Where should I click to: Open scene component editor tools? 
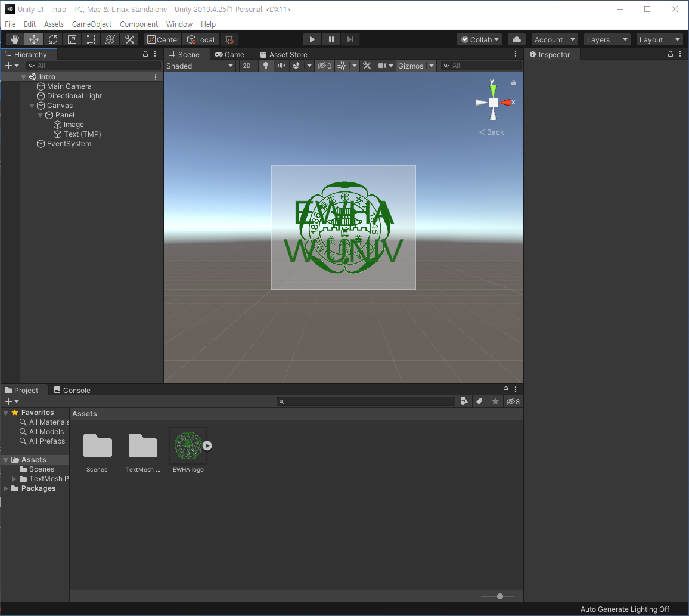(367, 66)
